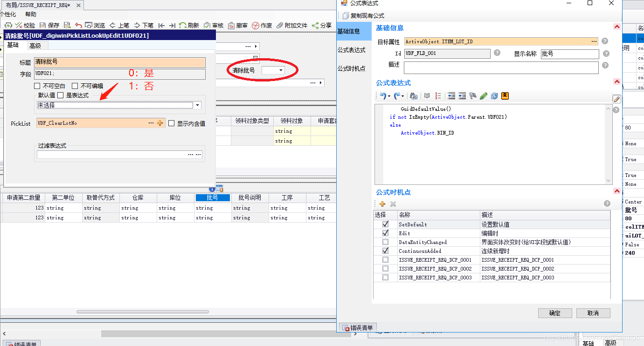Open redo dropdown arrow in formula toolbar
644x346 pixels.
point(403,96)
